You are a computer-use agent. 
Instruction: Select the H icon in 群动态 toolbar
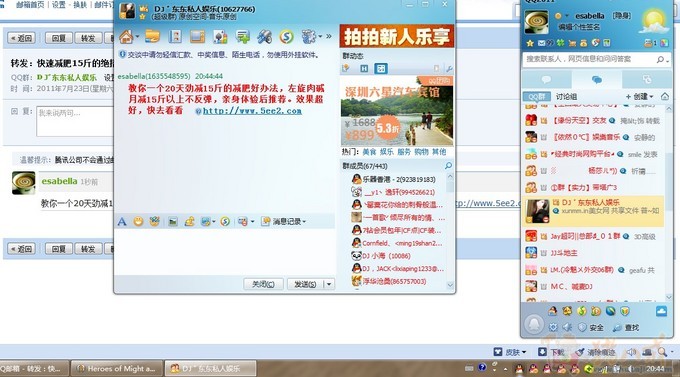[364, 69]
